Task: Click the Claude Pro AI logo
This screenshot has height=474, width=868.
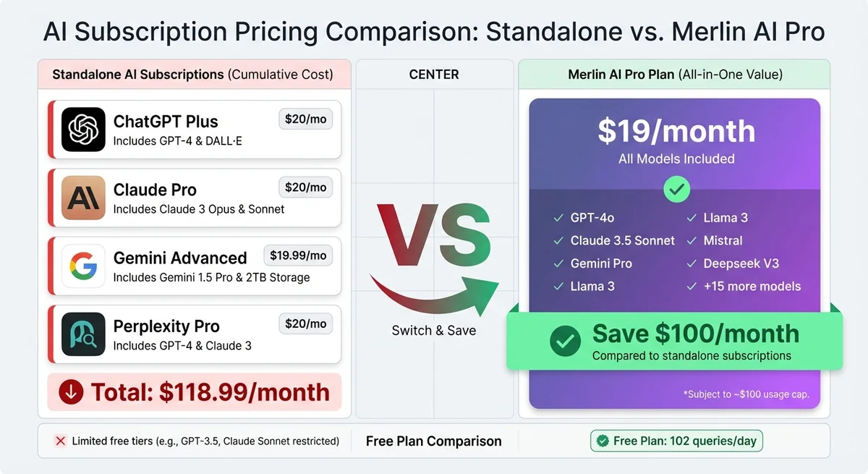Action: point(83,198)
